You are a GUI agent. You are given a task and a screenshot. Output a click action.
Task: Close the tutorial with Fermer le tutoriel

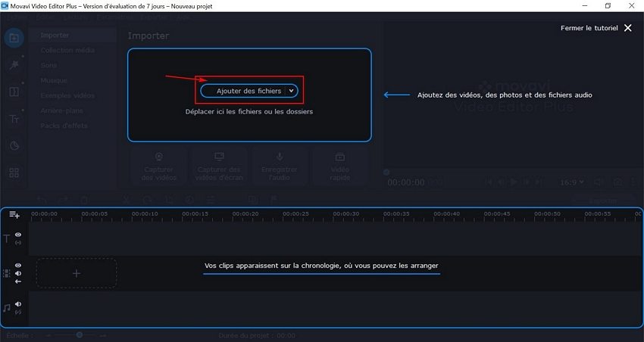(x=596, y=28)
